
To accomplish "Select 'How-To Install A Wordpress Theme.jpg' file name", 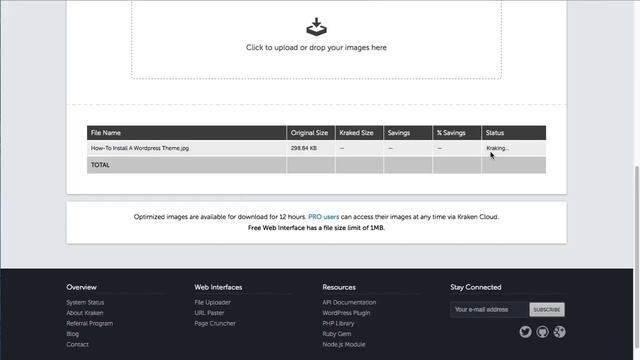I will point(140,148).
